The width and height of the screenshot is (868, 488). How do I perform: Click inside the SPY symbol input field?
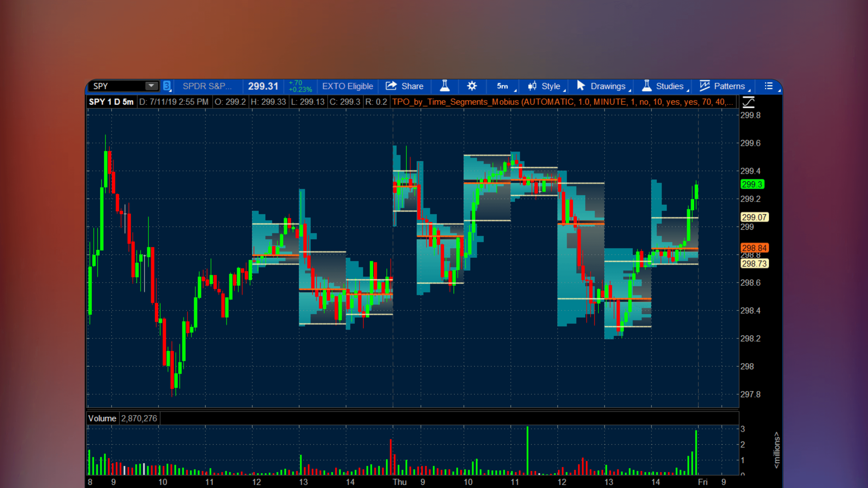(x=115, y=86)
